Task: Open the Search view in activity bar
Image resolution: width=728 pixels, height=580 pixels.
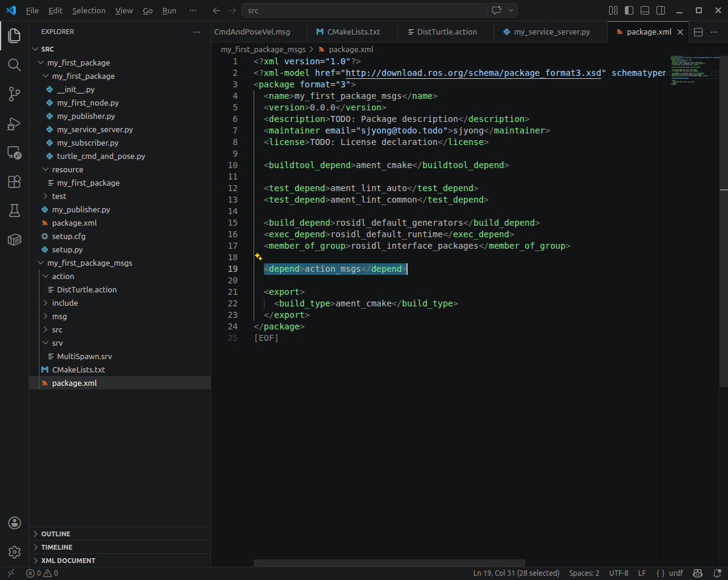Action: (14, 64)
